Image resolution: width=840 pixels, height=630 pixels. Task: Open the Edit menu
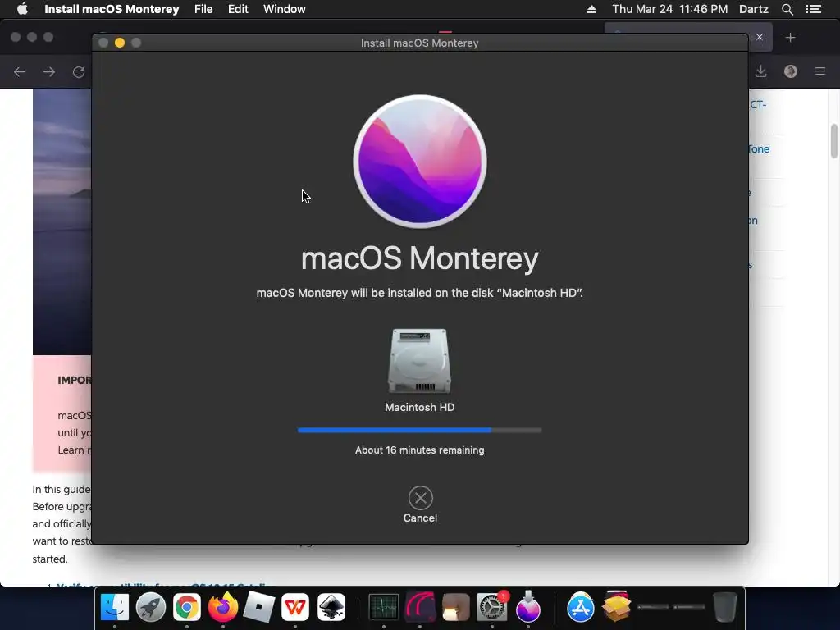[x=238, y=9]
